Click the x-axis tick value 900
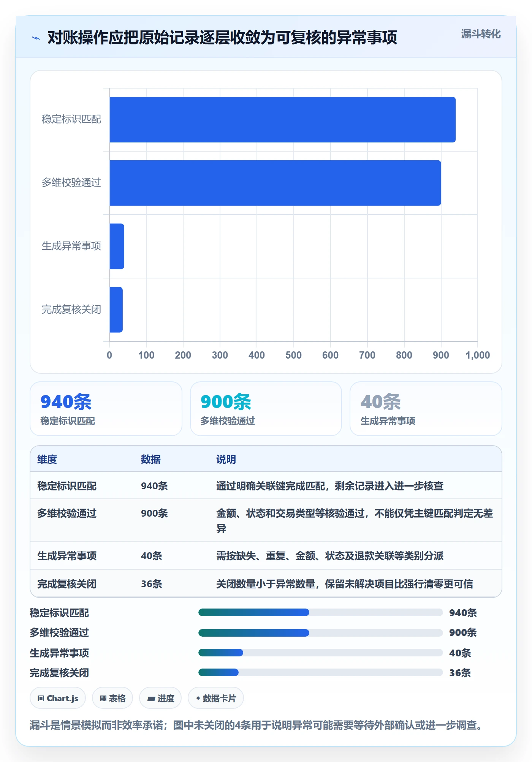Viewport: 532px width, 762px height. 441,355
